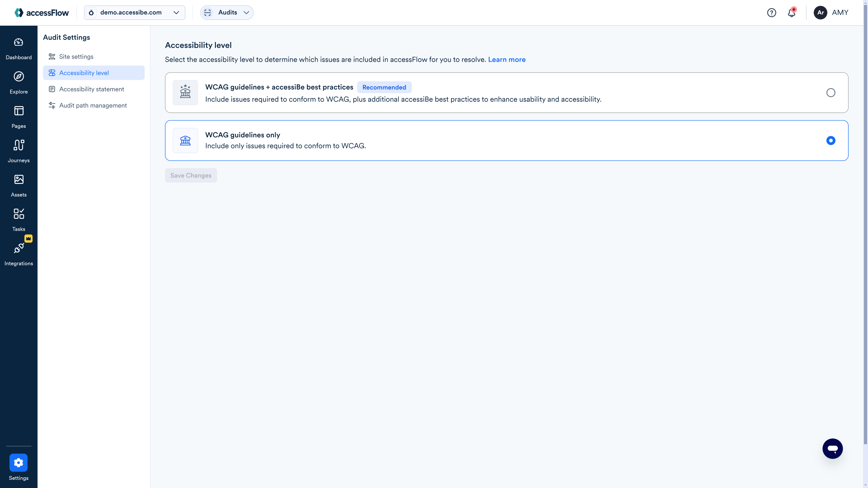The height and width of the screenshot is (488, 868).
Task: Select the WCAG guidelines + accessiBe best practices option
Action: [831, 92]
